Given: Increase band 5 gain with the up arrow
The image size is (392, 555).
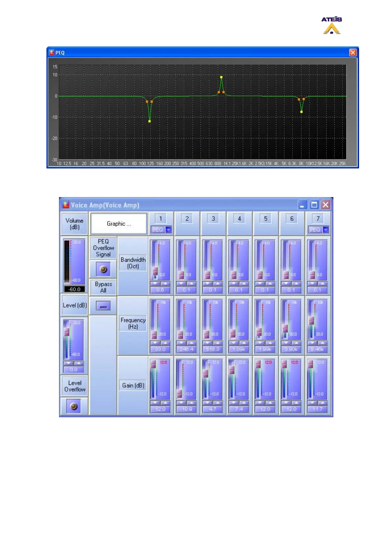Looking at the screenshot, I should [270, 403].
